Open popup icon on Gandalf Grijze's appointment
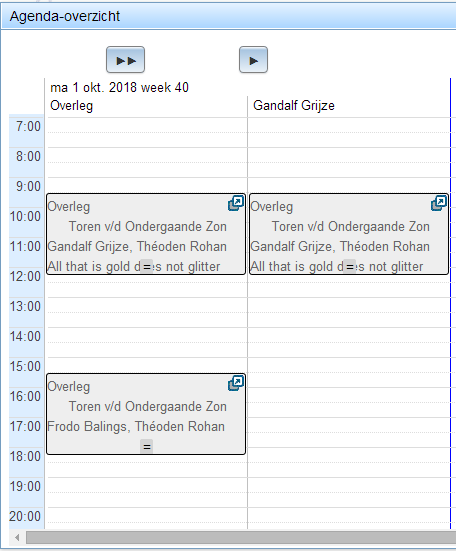This screenshot has height=551, width=456. (x=439, y=203)
